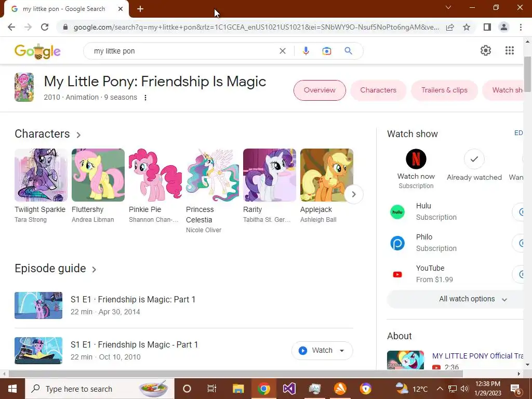This screenshot has height=399, width=532.
Task: Open Twilight Sparkle character card
Action: [x=41, y=186]
